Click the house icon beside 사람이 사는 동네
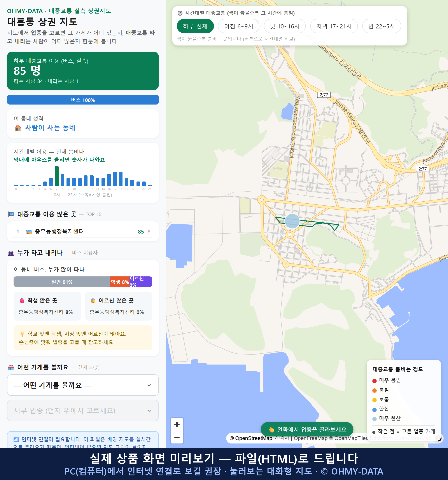The width and height of the screenshot is (448, 480). coord(18,128)
